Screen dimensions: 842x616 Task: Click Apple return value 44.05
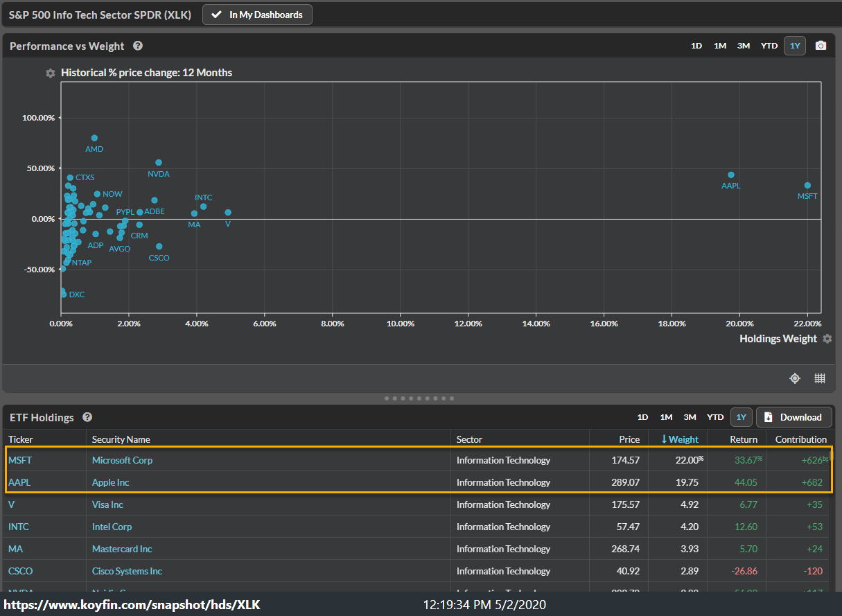click(746, 482)
